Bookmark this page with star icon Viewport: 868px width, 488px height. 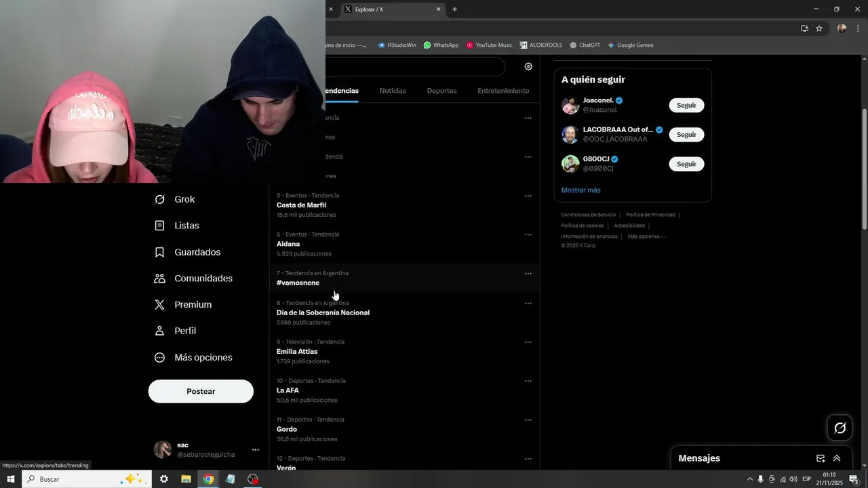point(819,28)
